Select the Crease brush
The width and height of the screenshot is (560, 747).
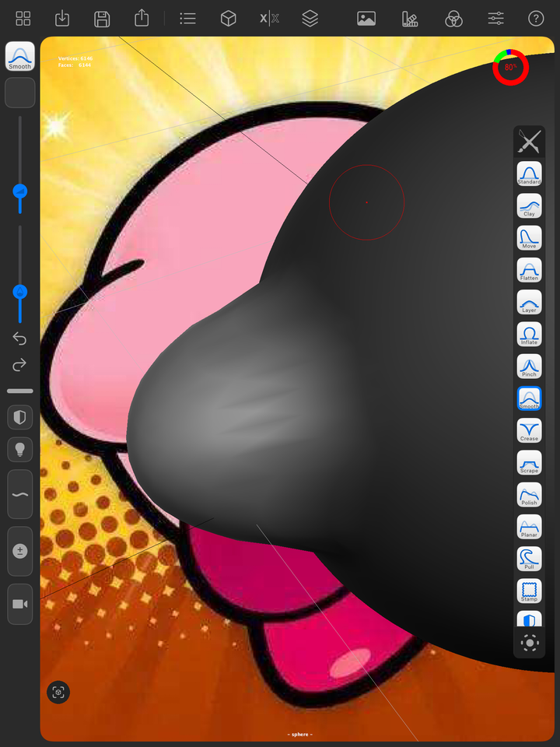[x=530, y=430]
